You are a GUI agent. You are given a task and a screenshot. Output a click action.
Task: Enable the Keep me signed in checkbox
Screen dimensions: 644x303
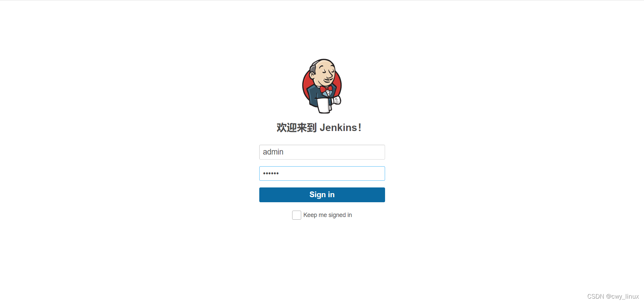297,215
